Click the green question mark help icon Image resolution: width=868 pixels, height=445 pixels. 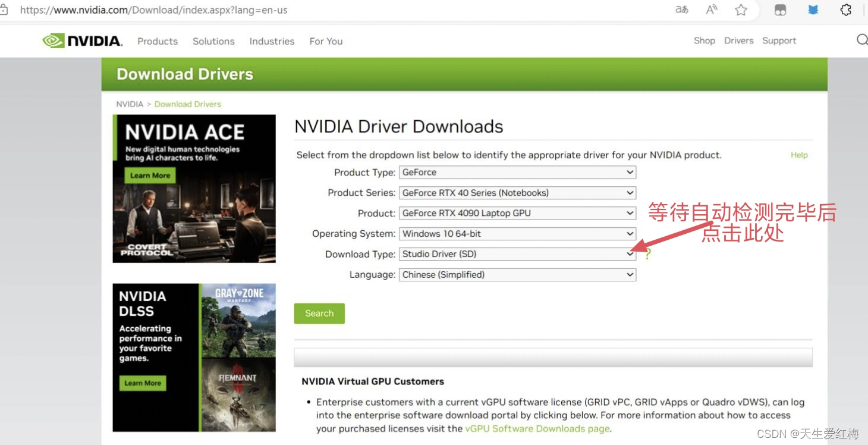[648, 254]
